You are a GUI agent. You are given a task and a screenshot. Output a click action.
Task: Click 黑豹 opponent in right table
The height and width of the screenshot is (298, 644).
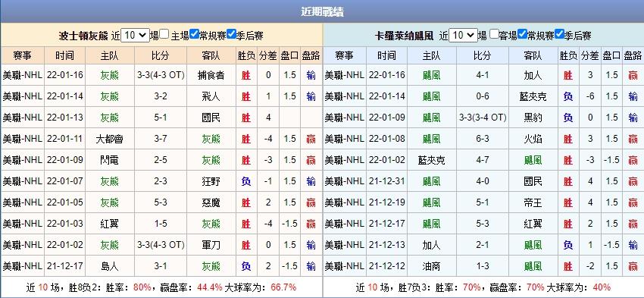point(533,118)
